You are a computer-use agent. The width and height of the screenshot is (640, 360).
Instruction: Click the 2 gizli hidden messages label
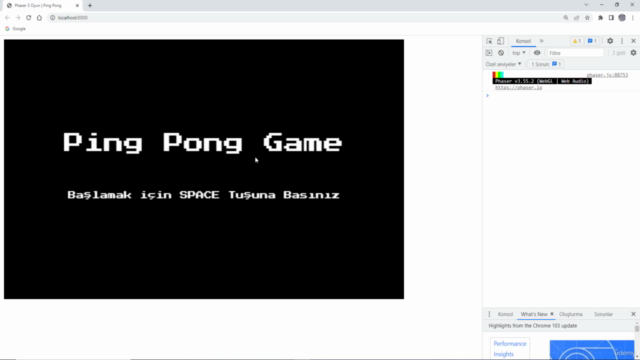(618, 53)
